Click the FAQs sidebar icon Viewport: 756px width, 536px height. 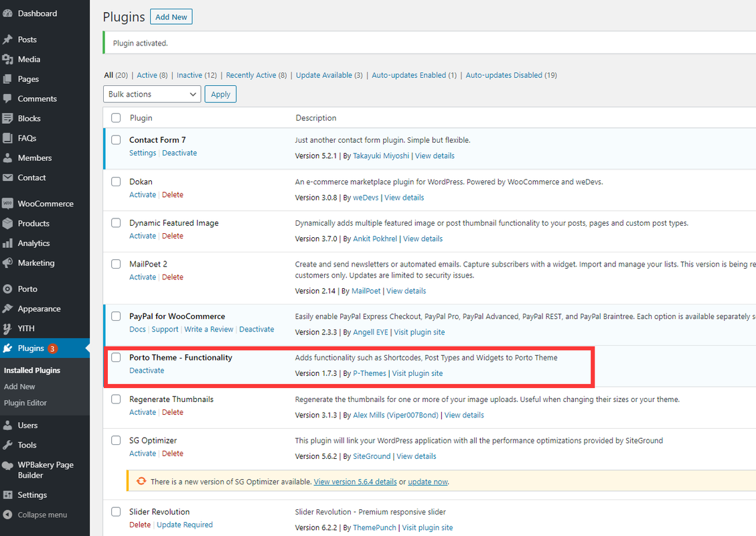coord(8,139)
